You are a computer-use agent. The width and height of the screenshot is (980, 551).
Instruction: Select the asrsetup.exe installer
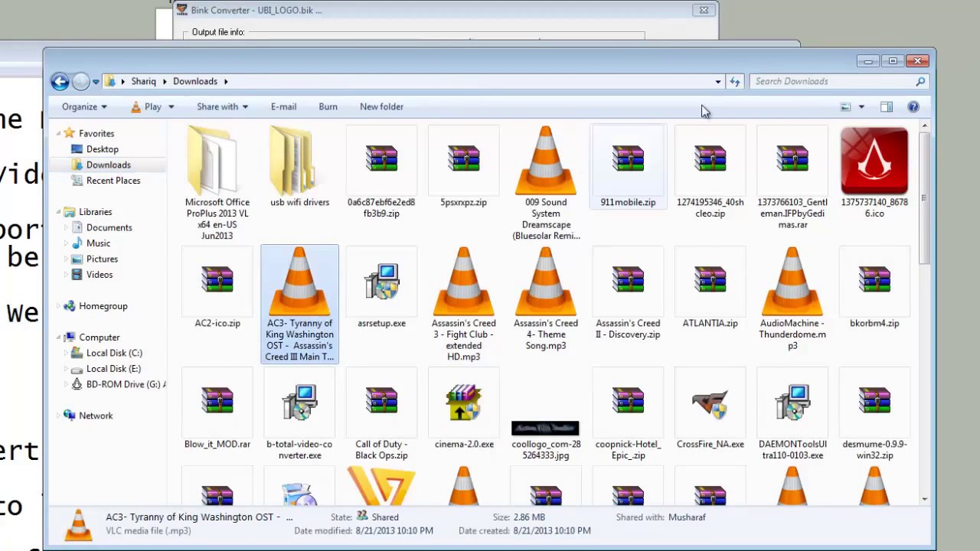click(381, 288)
